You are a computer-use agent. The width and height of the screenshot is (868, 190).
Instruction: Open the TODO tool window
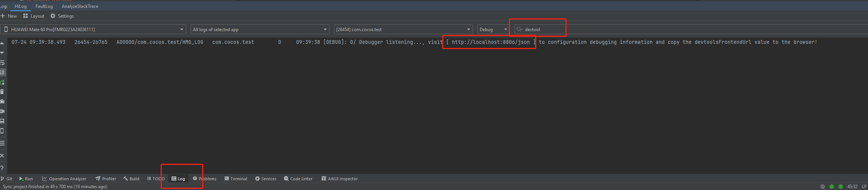(156, 179)
